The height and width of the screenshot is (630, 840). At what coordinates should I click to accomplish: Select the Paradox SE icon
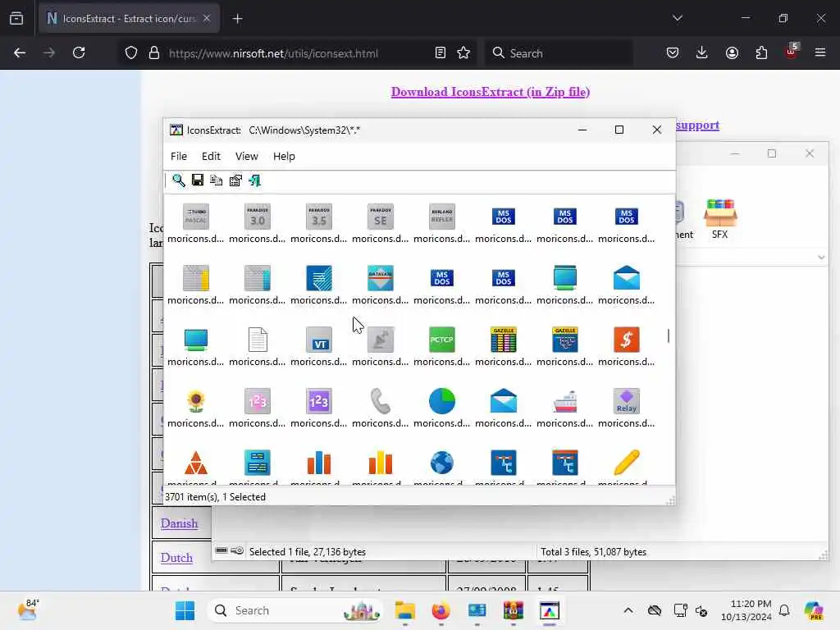click(381, 217)
